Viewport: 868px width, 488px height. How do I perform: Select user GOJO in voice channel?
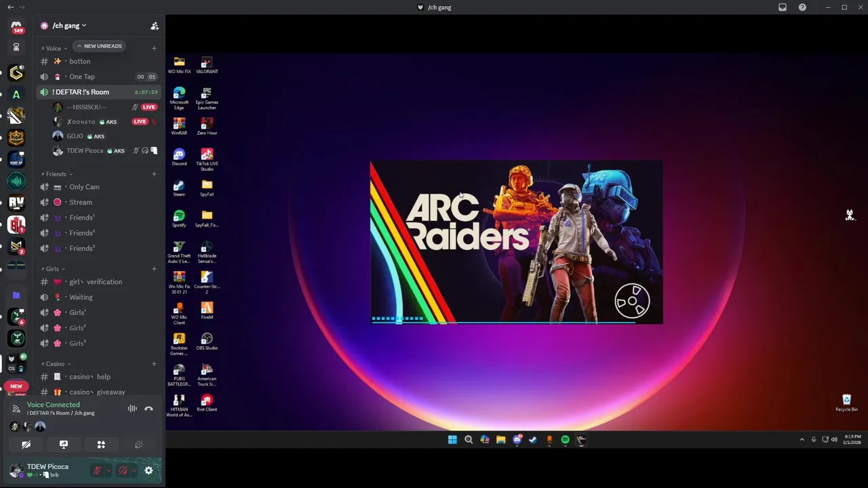click(104, 136)
